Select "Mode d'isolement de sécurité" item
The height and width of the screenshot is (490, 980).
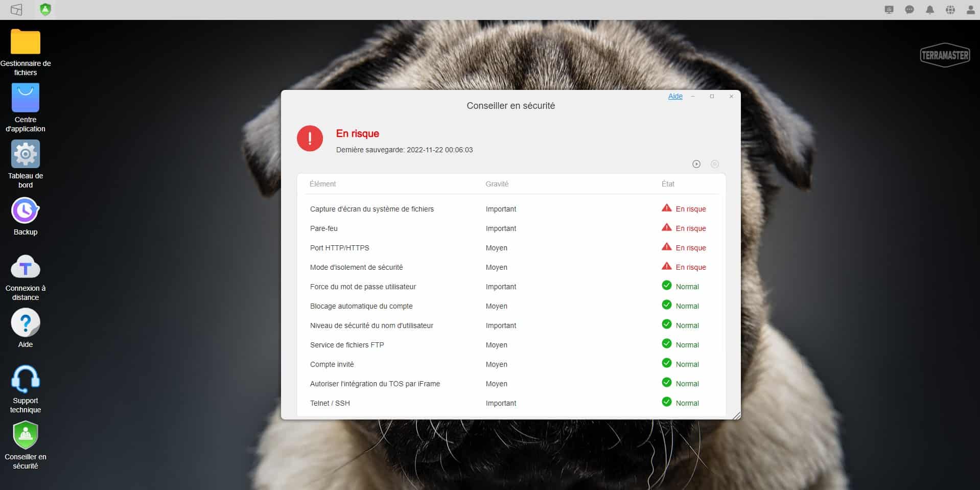point(357,267)
